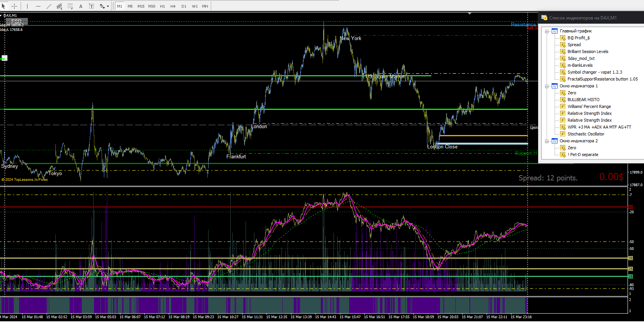Select the arrow cursor tool

4,6
